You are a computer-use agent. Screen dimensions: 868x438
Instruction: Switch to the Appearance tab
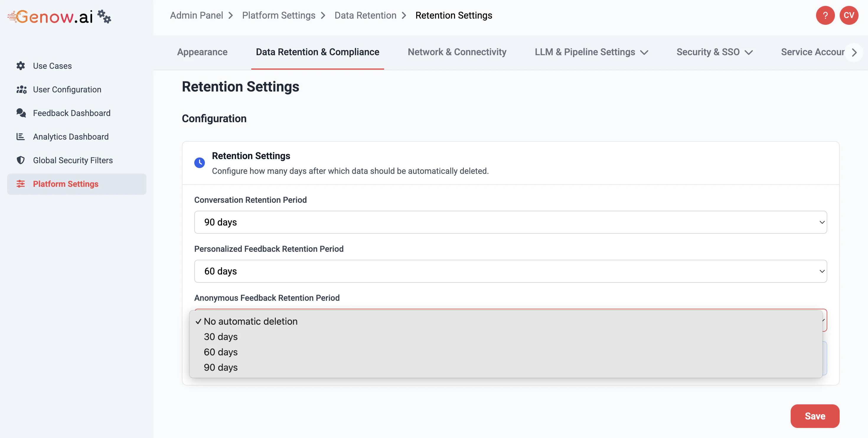tap(202, 52)
